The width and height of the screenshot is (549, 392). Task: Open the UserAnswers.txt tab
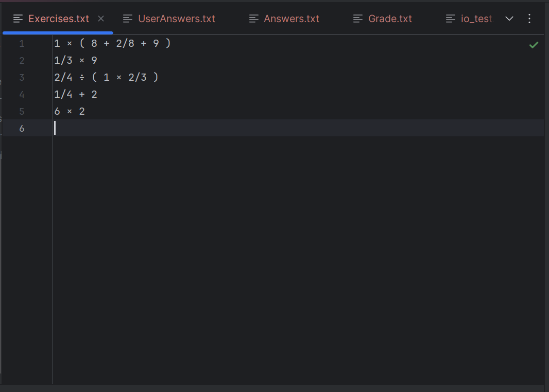[x=177, y=19]
